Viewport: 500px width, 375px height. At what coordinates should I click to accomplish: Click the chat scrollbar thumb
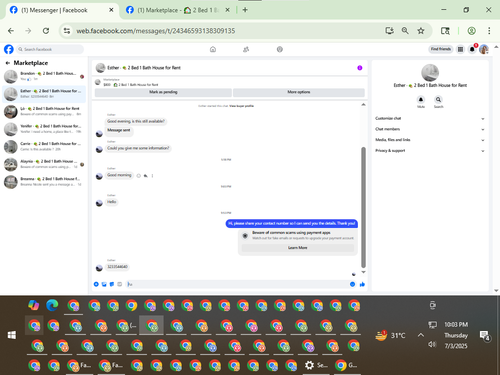[x=363, y=207]
